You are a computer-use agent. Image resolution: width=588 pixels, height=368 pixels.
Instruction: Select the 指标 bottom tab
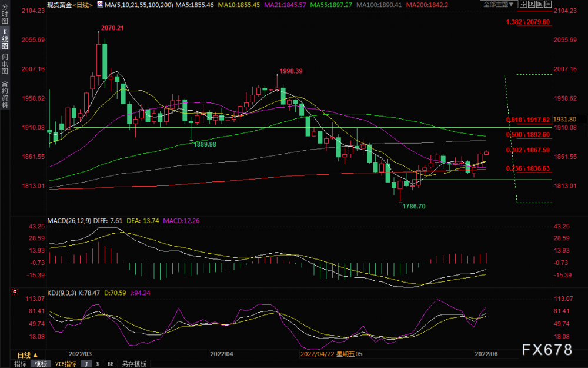[20, 364]
